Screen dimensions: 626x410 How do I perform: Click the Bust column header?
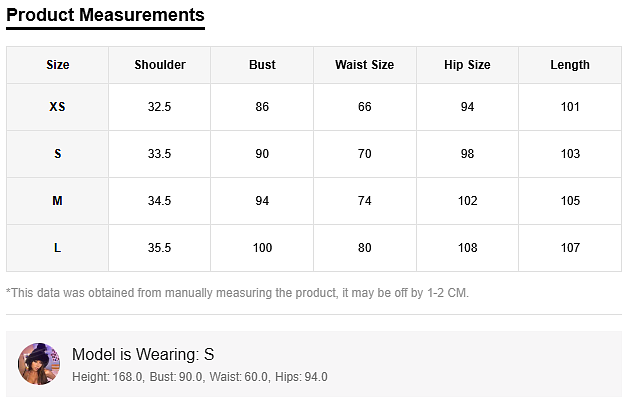pos(262,65)
